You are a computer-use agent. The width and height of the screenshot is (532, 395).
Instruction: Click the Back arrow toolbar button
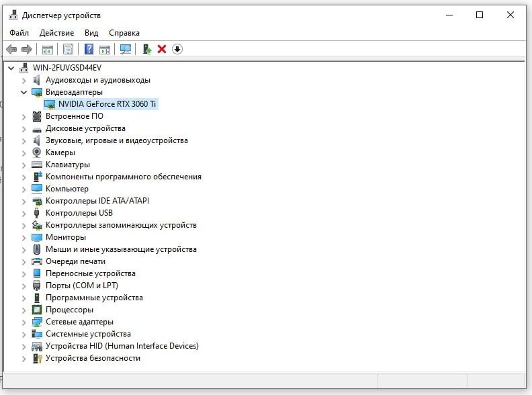click(x=11, y=50)
